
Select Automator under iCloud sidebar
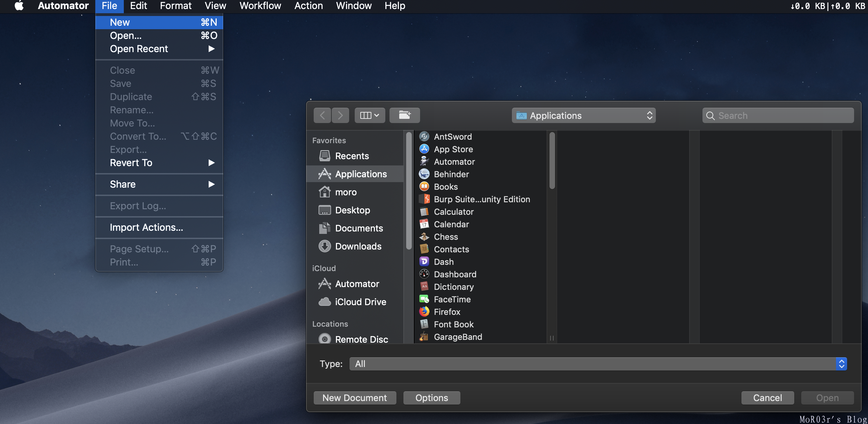coord(355,284)
